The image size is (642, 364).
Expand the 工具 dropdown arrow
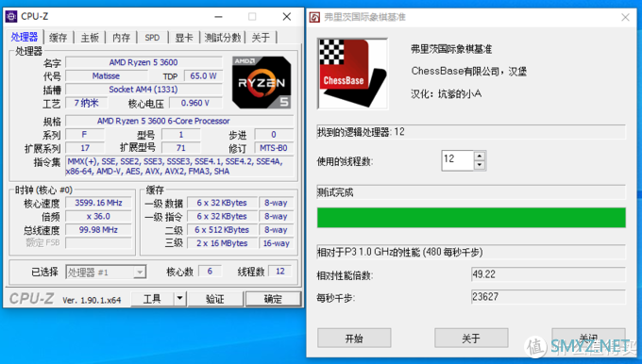click(x=179, y=299)
